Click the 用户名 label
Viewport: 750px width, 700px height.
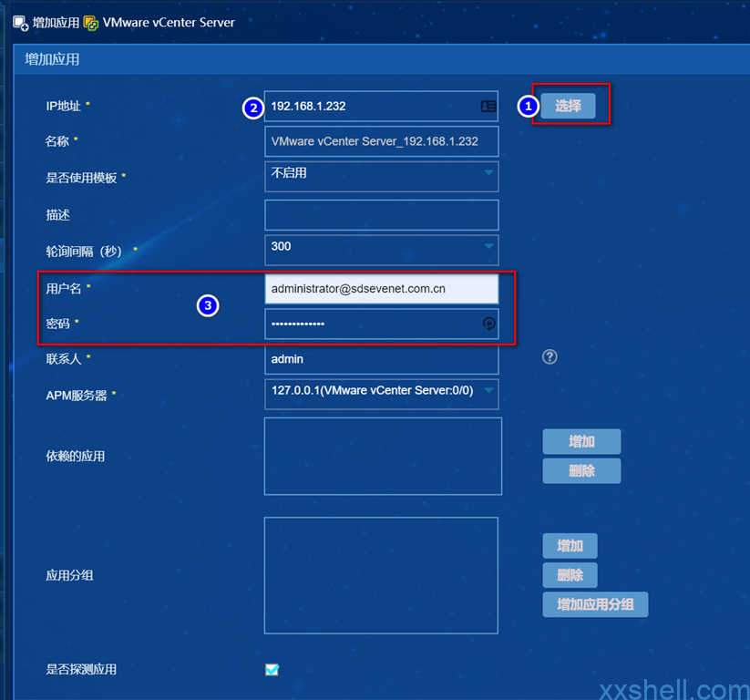[x=64, y=289]
